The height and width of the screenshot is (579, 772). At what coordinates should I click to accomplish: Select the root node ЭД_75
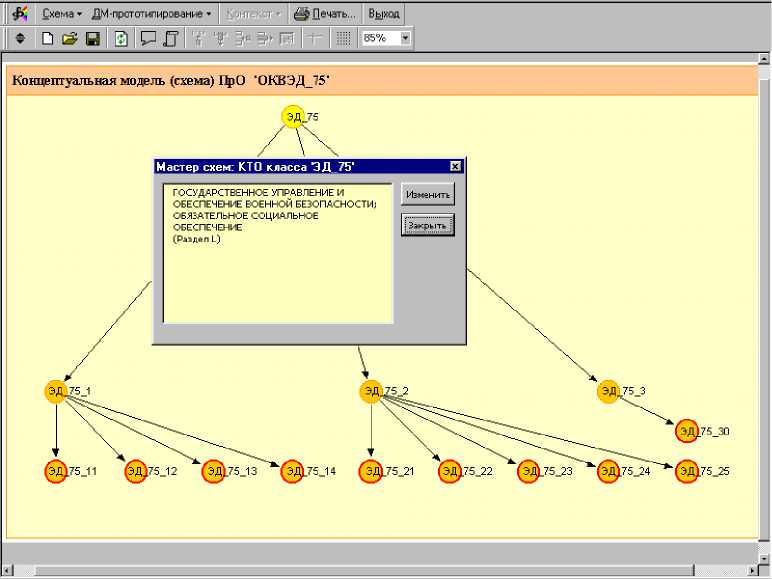click(293, 117)
